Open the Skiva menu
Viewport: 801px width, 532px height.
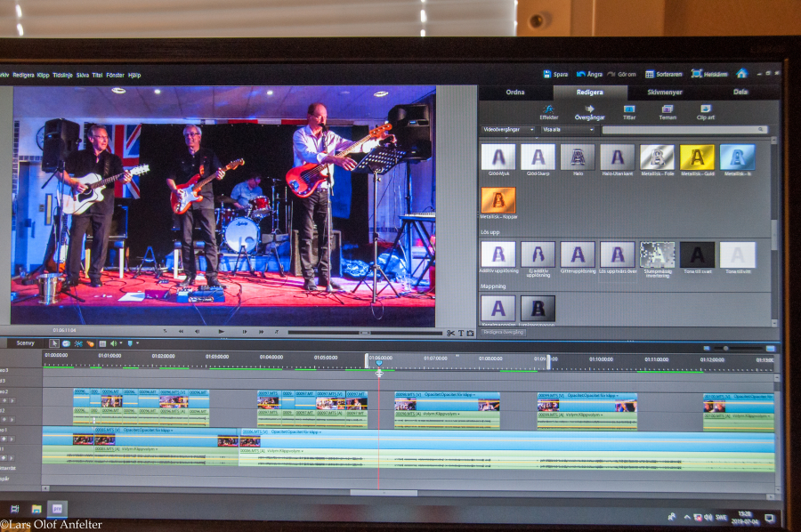pos(83,75)
